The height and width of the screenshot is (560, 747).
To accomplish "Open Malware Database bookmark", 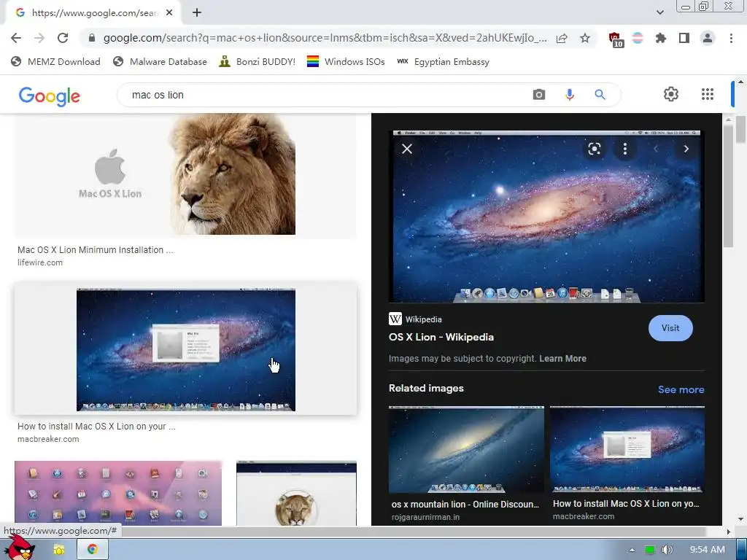I will 160,62.
